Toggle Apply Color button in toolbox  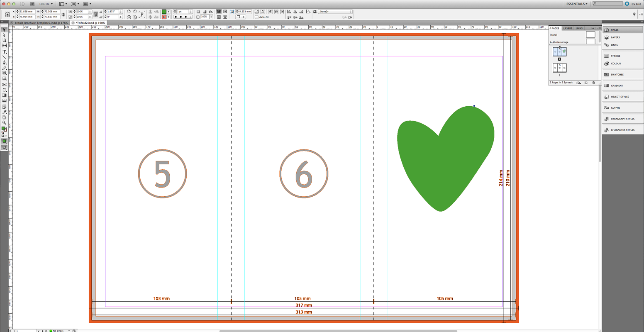(5, 140)
